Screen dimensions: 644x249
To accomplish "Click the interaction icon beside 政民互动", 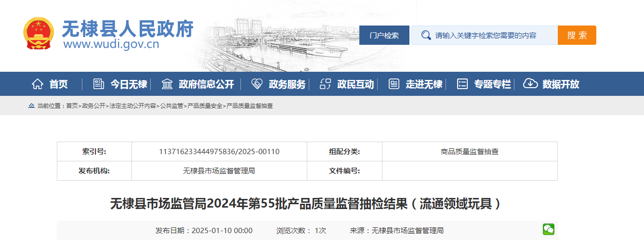I will click(x=326, y=84).
